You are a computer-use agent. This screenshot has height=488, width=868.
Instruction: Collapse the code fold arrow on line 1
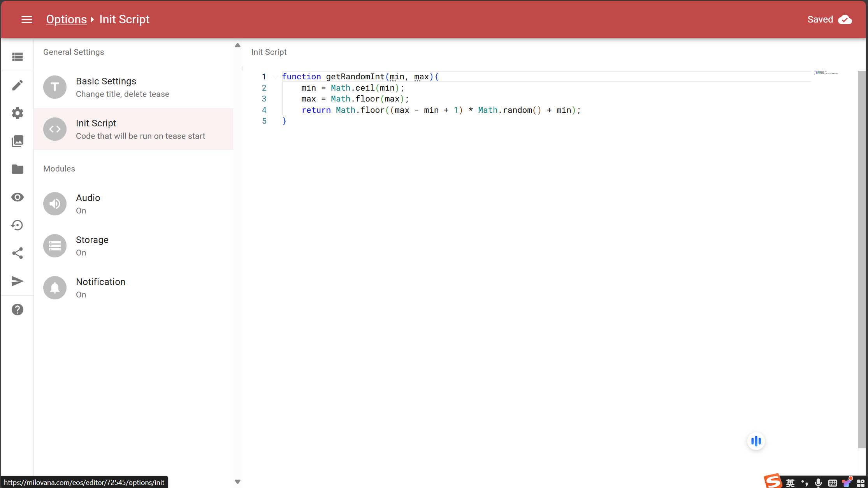275,77
